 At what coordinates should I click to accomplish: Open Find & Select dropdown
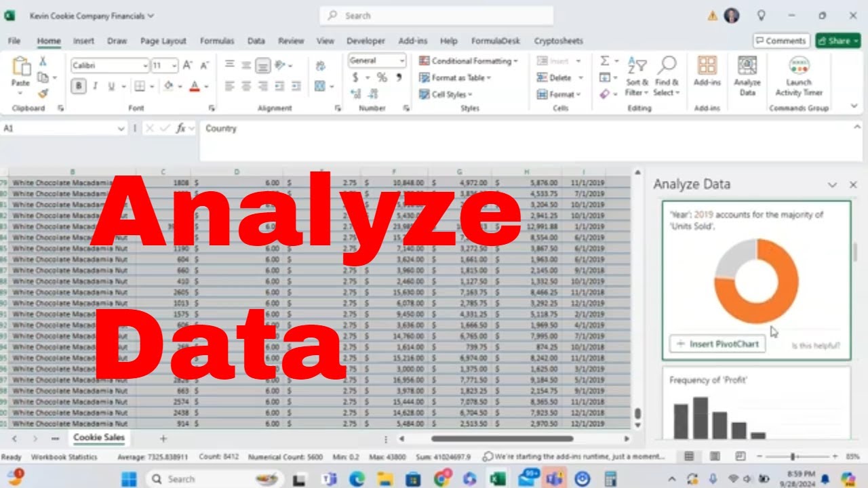click(667, 76)
